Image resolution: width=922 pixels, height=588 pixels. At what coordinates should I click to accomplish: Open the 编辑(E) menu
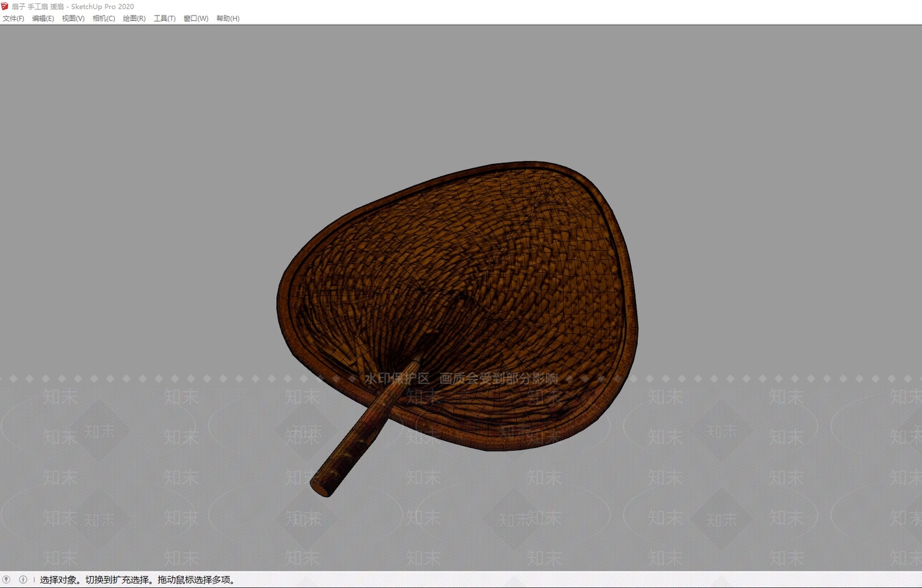click(43, 18)
